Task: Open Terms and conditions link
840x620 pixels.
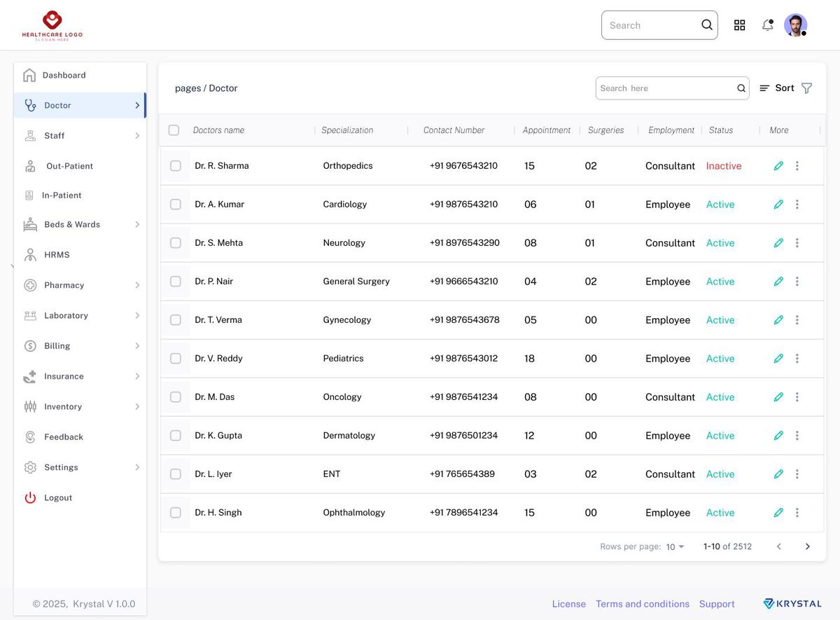Action: [643, 604]
